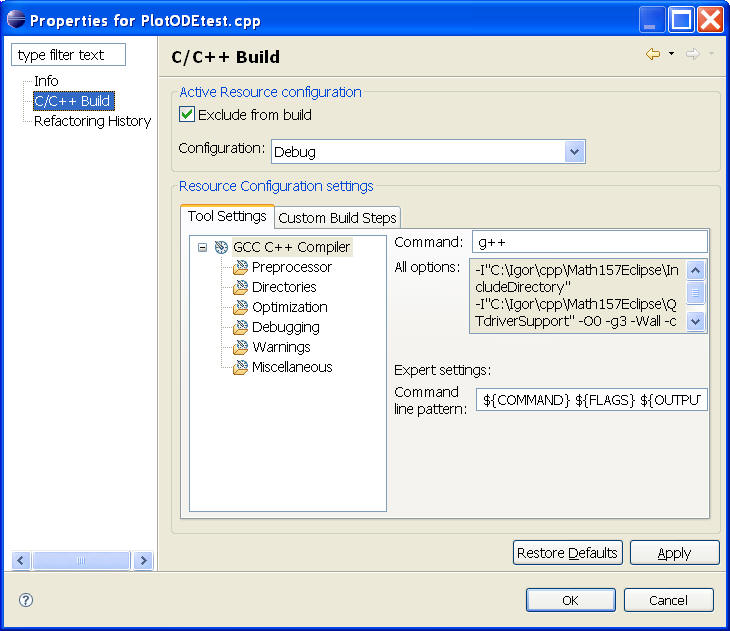Select the Tool Settings tab
Viewport: 730px width, 631px height.
[x=227, y=216]
